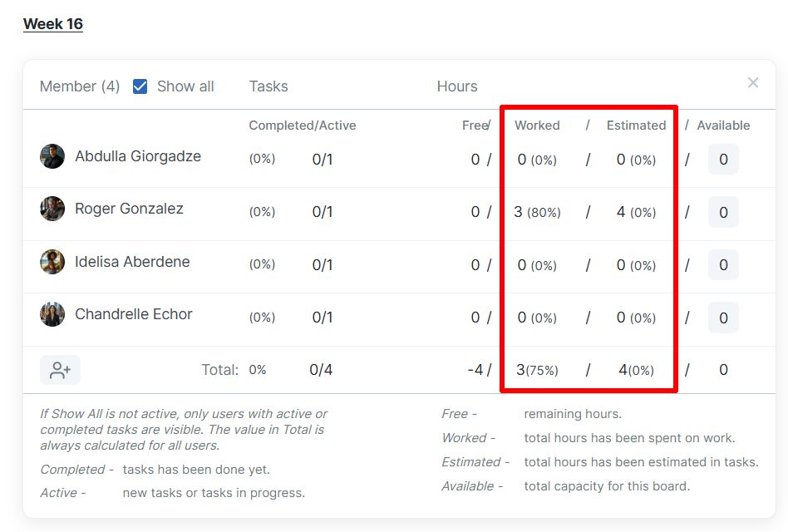Click the Member (4) header label
The width and height of the screenshot is (788, 532).
(80, 86)
